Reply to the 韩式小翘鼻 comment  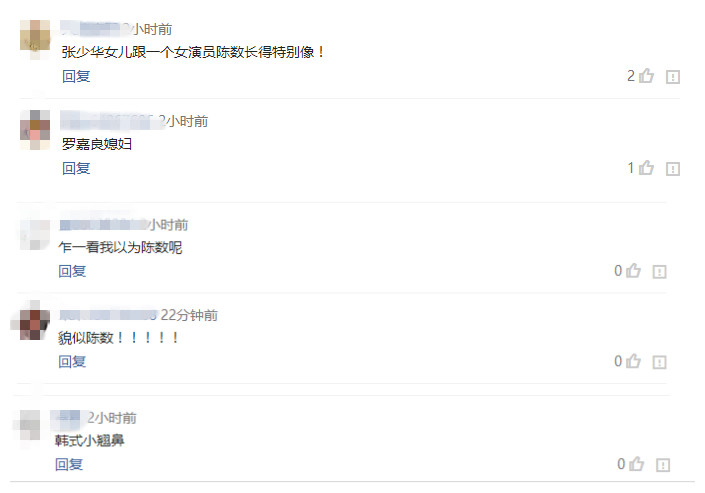69,464
